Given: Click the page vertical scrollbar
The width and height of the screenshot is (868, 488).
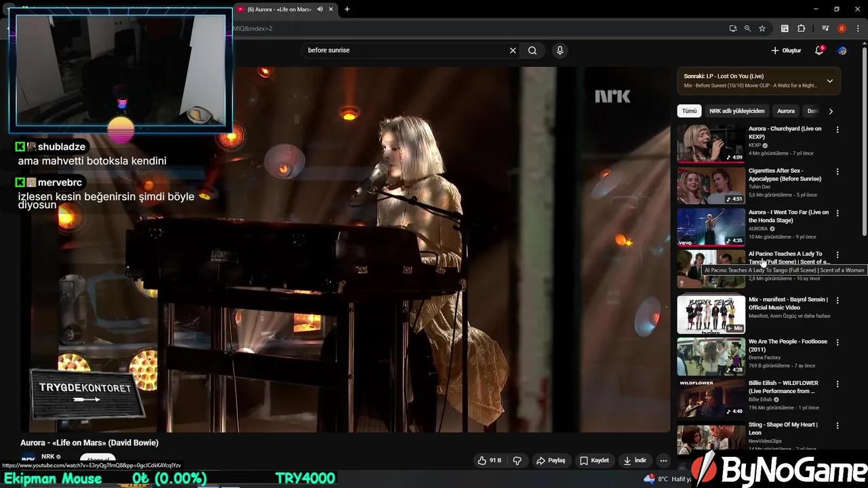Looking at the screenshot, I should coord(864,142).
